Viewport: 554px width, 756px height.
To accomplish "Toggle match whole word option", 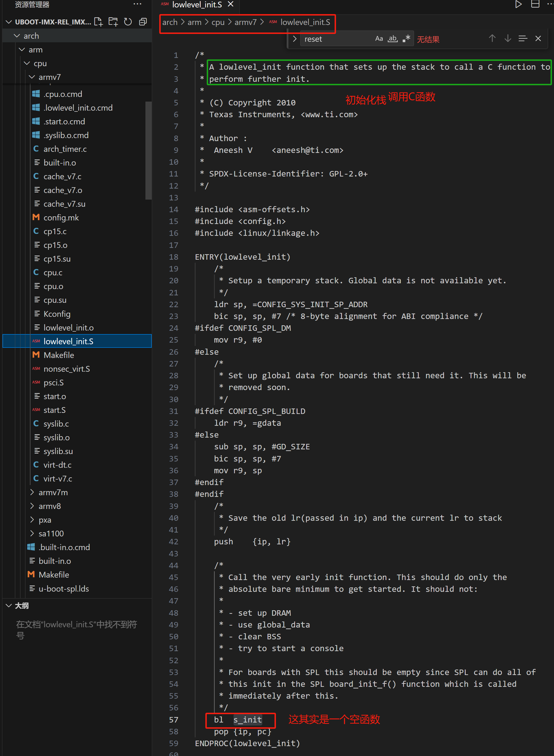I will click(393, 39).
